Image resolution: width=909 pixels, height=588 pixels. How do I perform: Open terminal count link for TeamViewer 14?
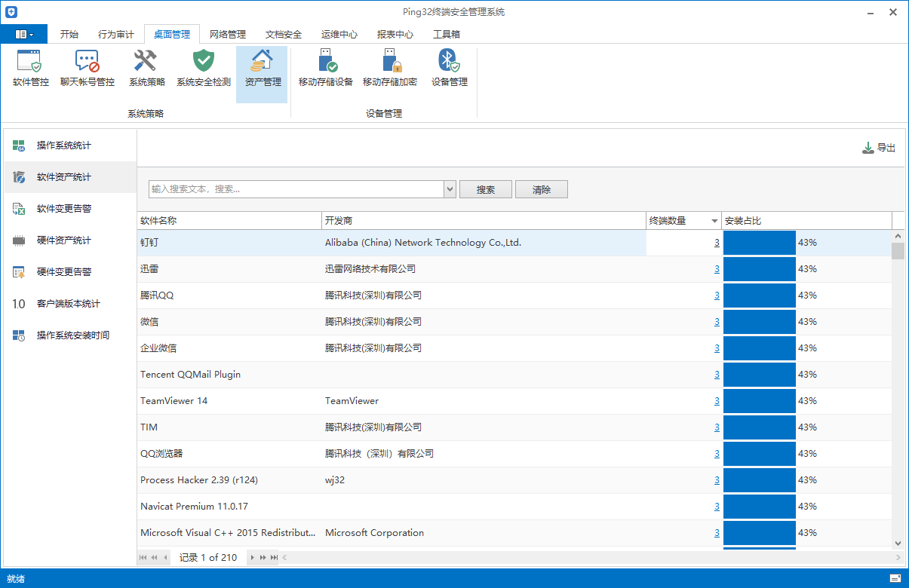pyautogui.click(x=717, y=401)
